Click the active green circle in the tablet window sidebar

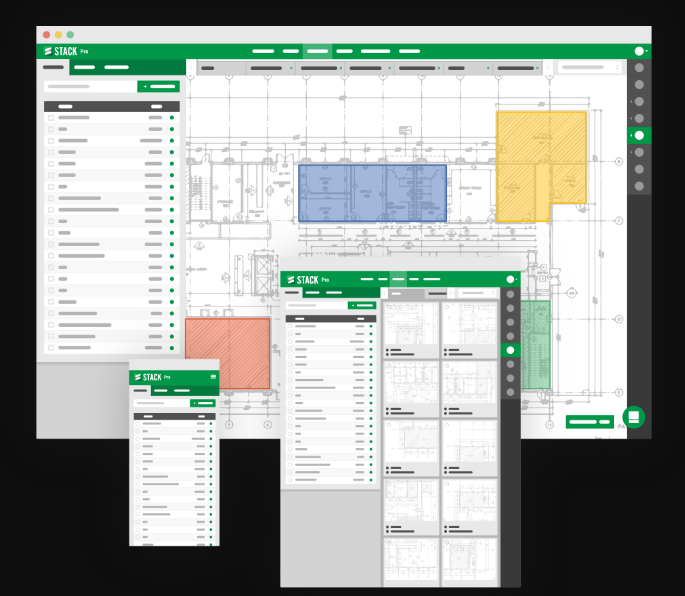(511, 351)
